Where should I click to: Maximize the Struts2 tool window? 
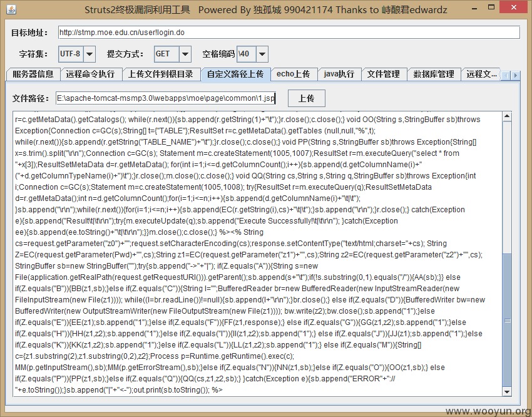pos(491,8)
